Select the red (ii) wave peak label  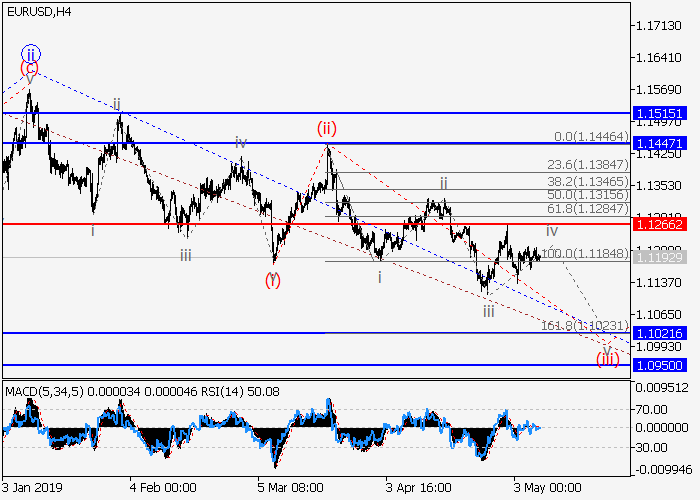(327, 128)
